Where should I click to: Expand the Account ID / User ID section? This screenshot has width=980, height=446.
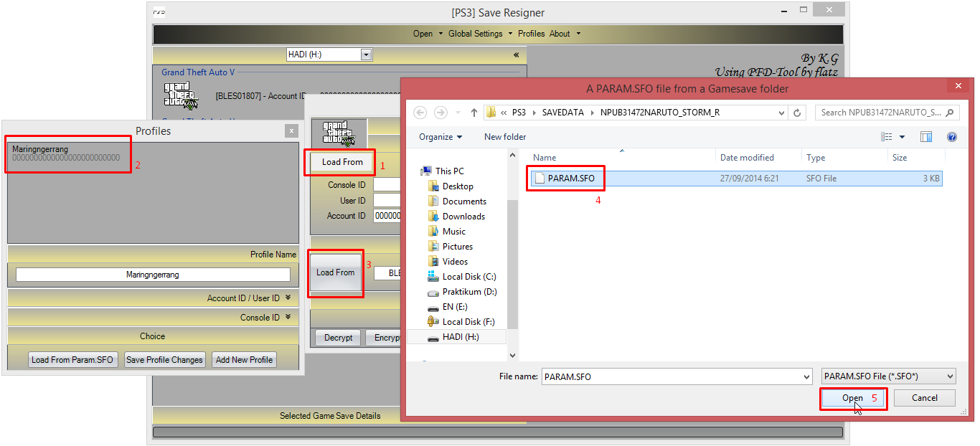(x=288, y=298)
